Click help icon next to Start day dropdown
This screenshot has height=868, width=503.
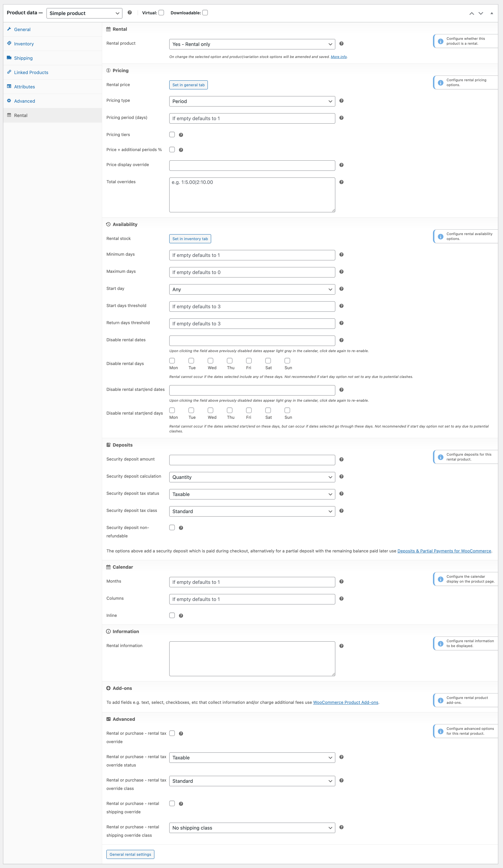pos(341,289)
